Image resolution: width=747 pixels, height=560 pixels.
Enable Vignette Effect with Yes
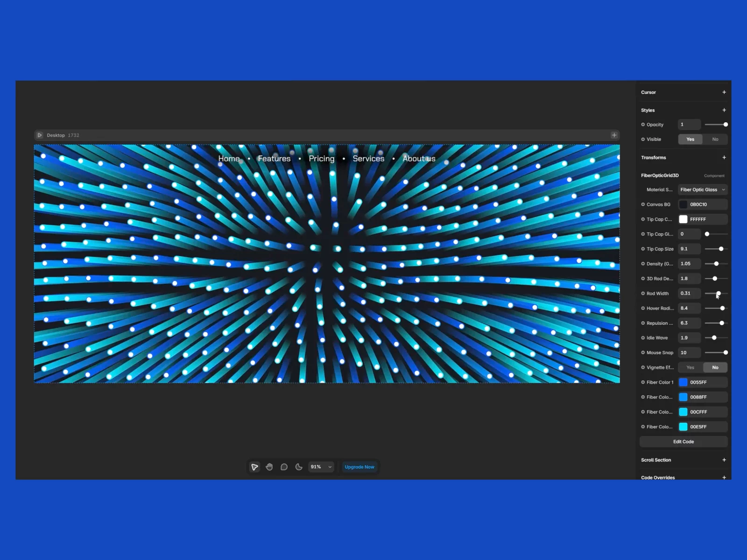coord(691,367)
